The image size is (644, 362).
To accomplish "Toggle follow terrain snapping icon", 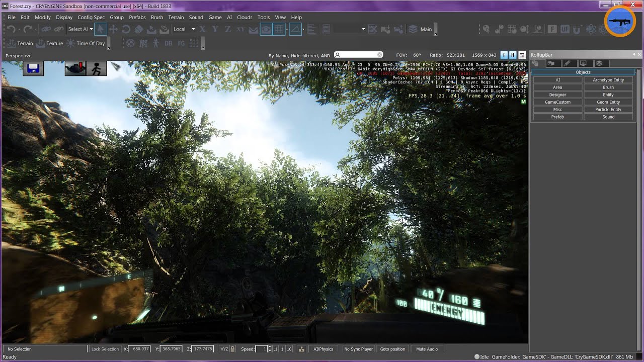I will [x=254, y=29].
